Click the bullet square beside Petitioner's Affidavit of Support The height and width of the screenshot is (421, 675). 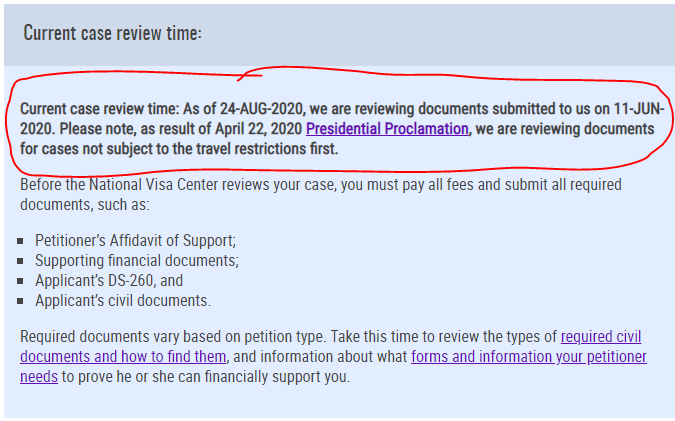(20, 241)
